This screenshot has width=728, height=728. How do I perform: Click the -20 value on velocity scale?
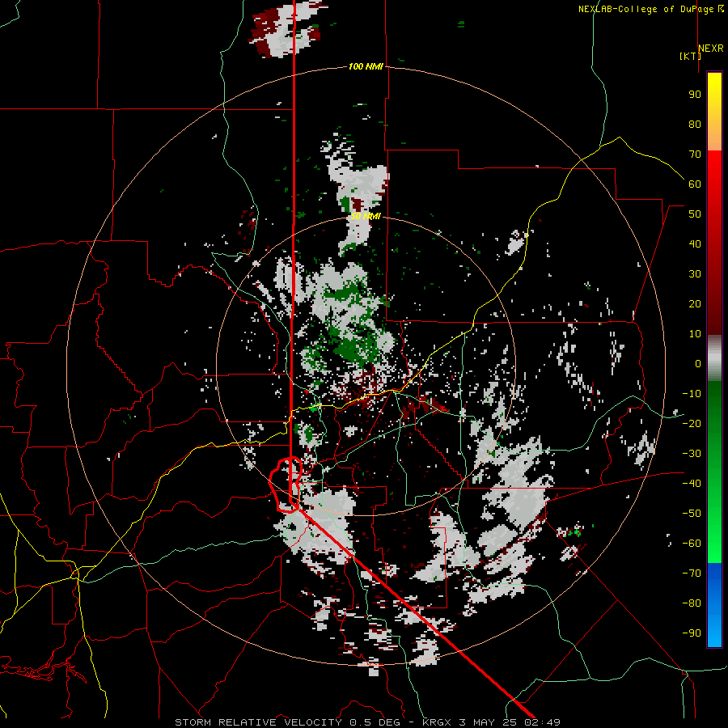pyautogui.click(x=692, y=423)
